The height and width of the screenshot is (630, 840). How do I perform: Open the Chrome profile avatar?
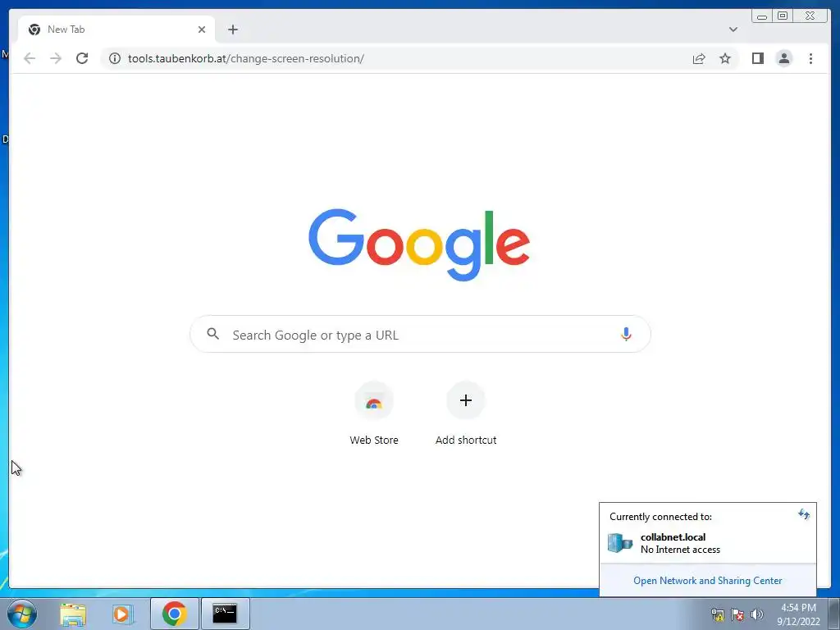pos(783,58)
